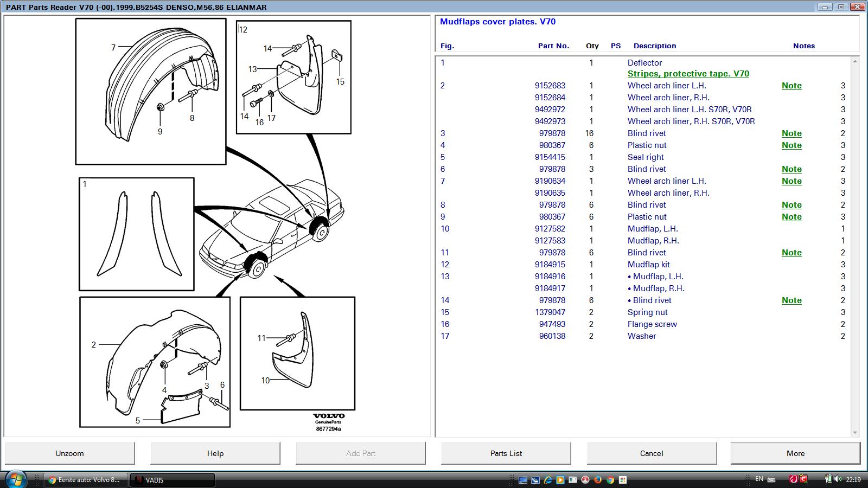Open the Parts List button
This screenshot has height=488, width=868.
[506, 453]
